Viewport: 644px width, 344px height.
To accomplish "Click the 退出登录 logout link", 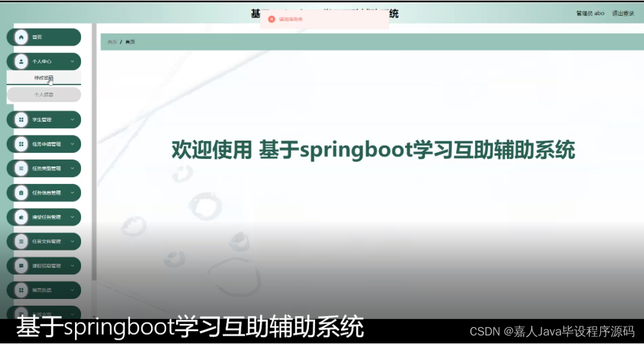I will [x=623, y=13].
